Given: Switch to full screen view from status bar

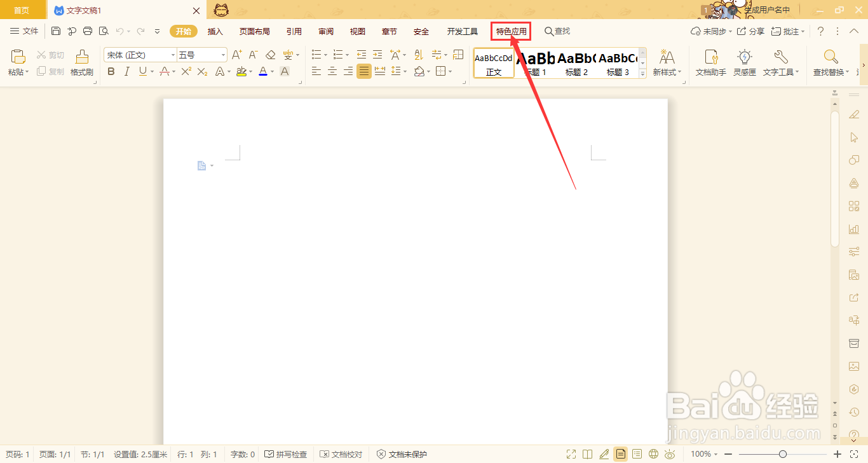Looking at the screenshot, I should point(571,454).
